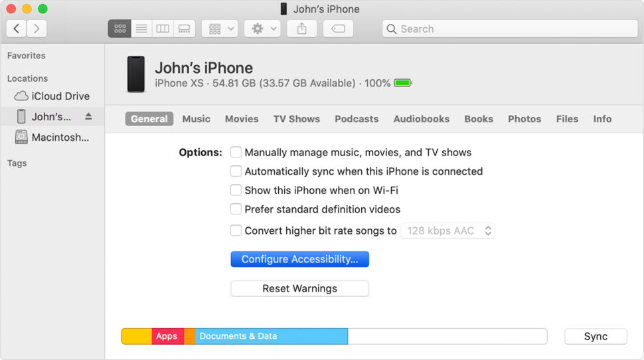
Task: Open the group-by arrangement dropdown
Action: (220, 29)
